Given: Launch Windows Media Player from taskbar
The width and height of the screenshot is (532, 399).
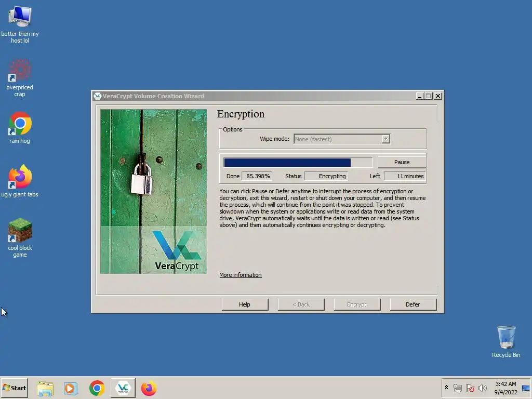Looking at the screenshot, I should [x=71, y=388].
